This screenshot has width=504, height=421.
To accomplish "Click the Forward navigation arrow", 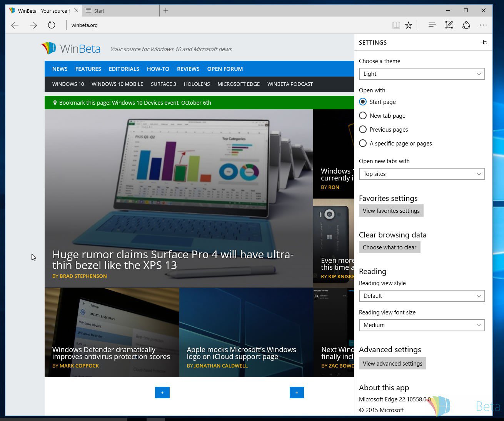I will [33, 25].
